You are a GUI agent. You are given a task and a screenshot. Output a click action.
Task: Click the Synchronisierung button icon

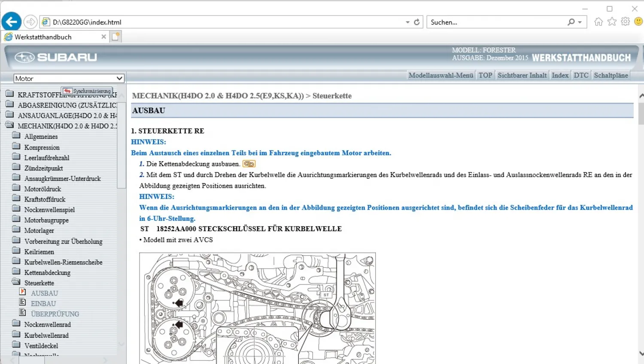tap(68, 91)
